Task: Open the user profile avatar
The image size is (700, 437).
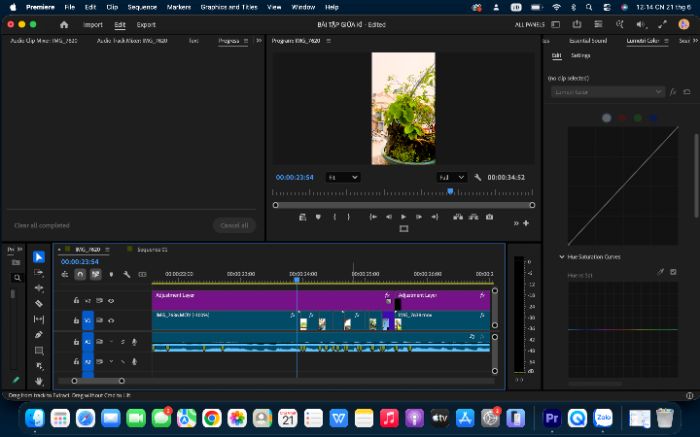Action: point(683,25)
